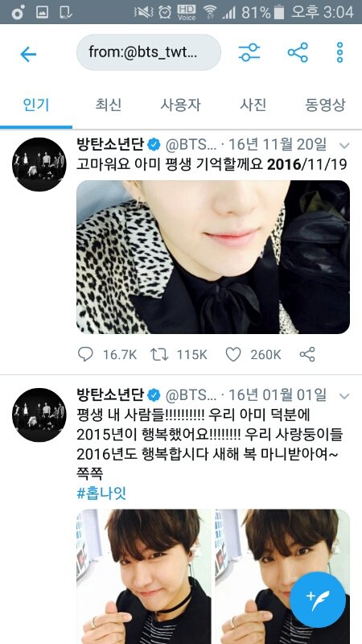Switch to the 최신 tab

[x=109, y=105]
